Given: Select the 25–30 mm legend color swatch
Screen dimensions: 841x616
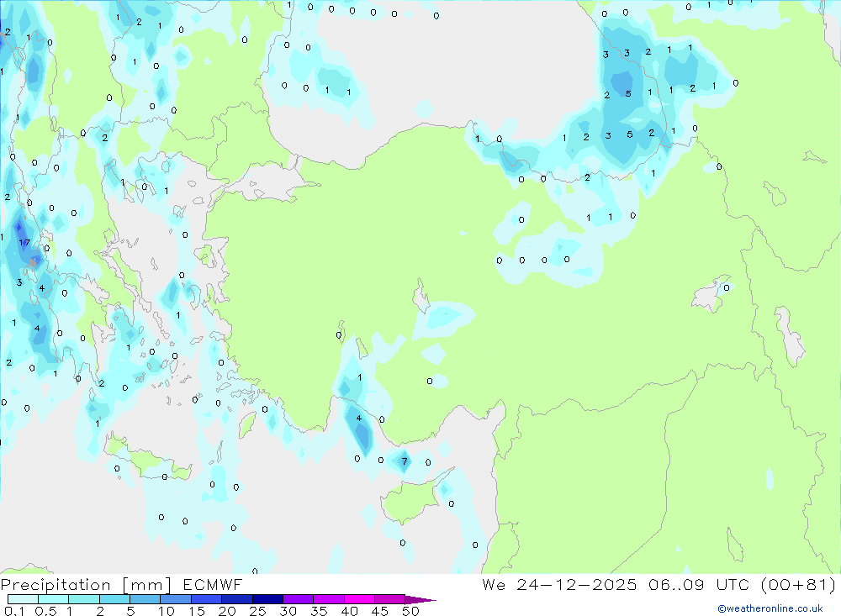Looking at the screenshot, I should [x=267, y=599].
